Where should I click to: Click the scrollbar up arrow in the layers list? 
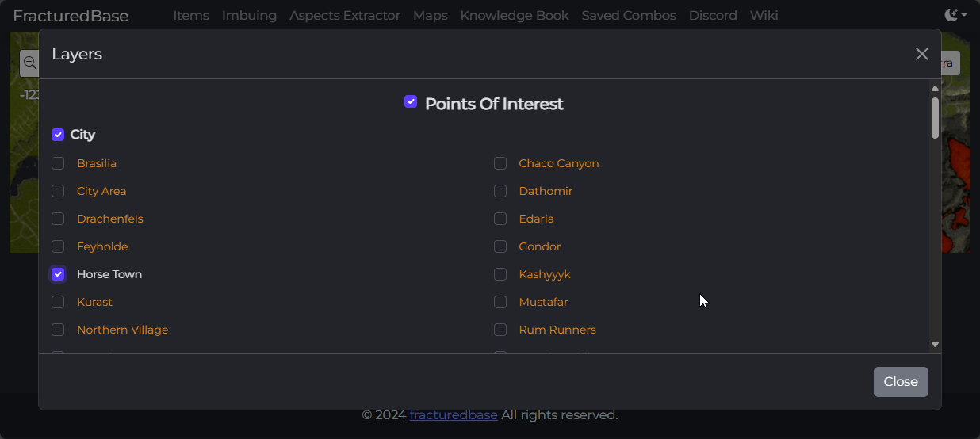coord(935,88)
